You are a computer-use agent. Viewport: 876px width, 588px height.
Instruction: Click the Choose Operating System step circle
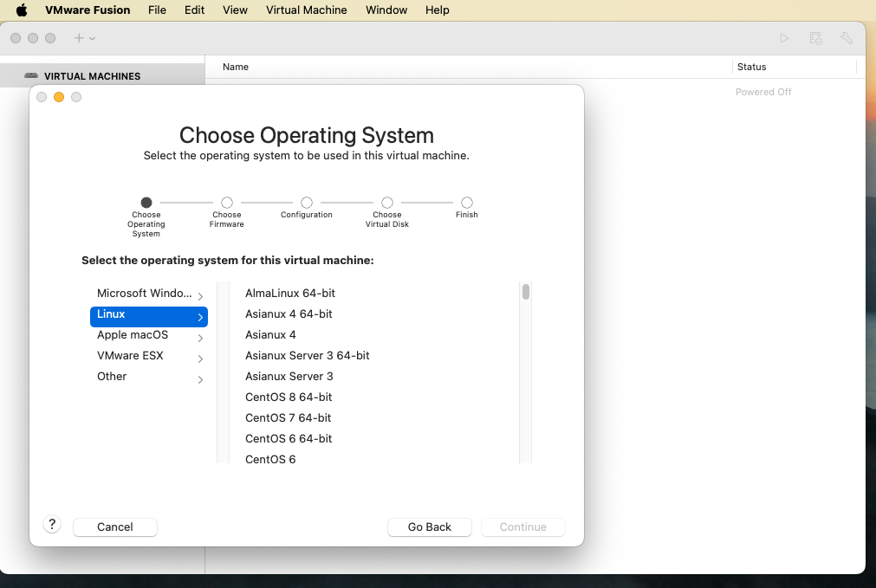[146, 202]
